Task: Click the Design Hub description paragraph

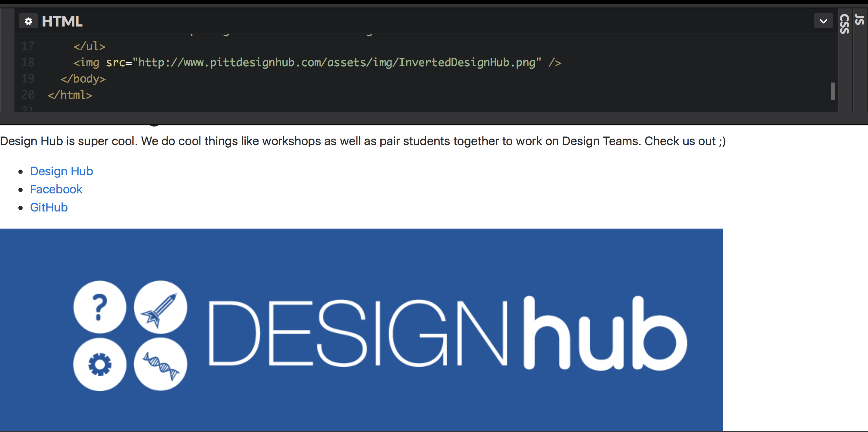Action: pos(363,141)
